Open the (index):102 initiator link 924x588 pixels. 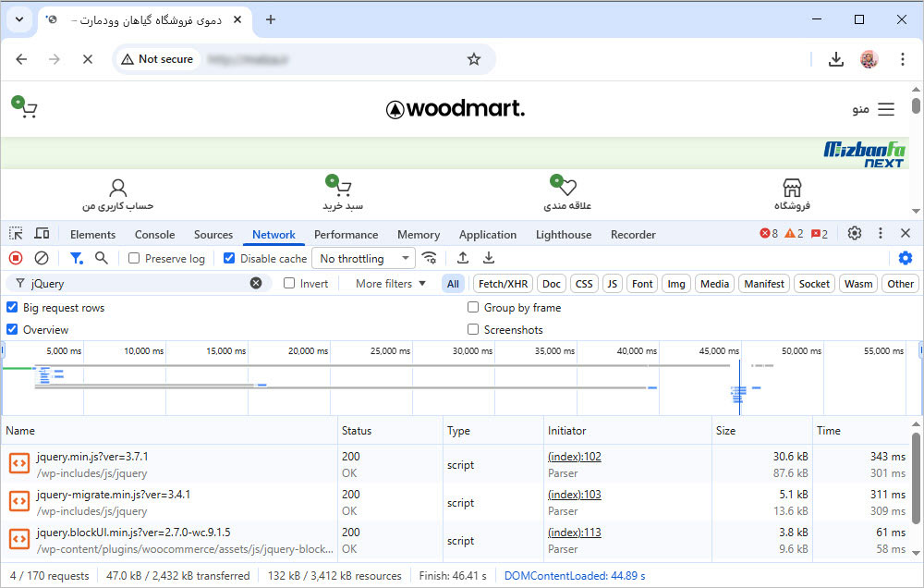pos(574,457)
